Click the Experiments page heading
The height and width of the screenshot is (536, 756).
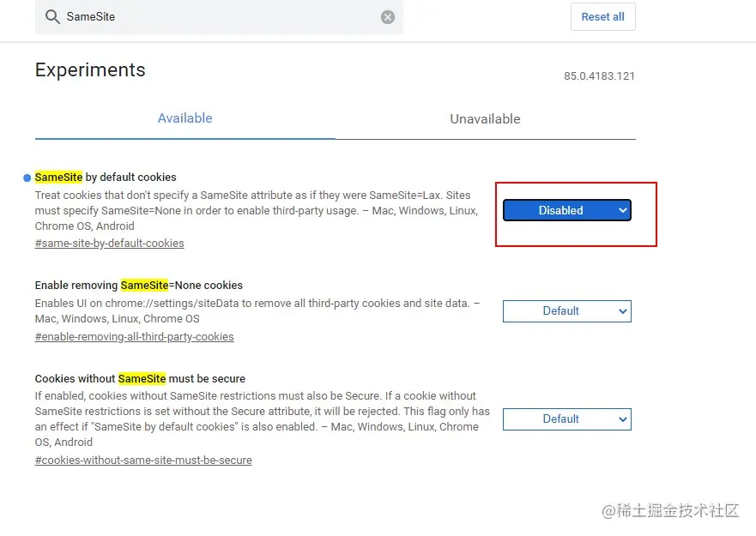tap(90, 70)
